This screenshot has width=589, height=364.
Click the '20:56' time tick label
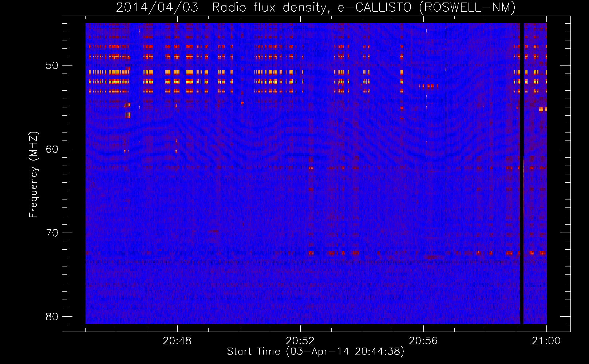[x=423, y=341]
